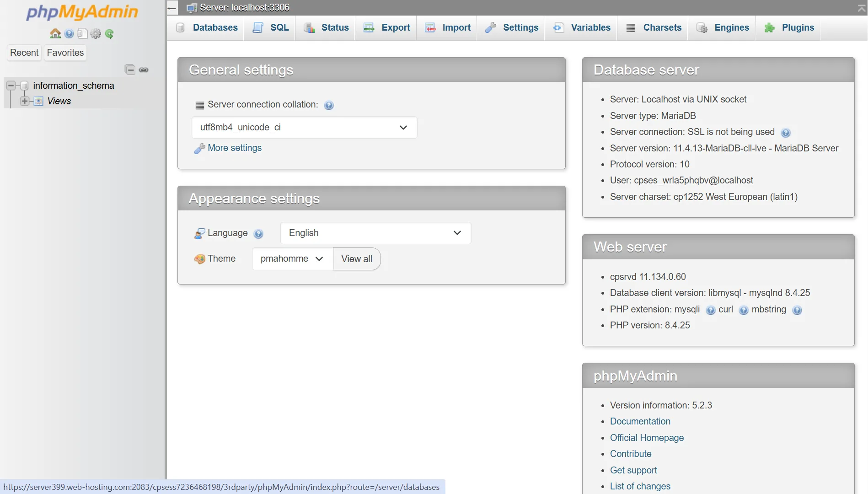Open the Engines tab
The height and width of the screenshot is (494, 868).
(723, 27)
